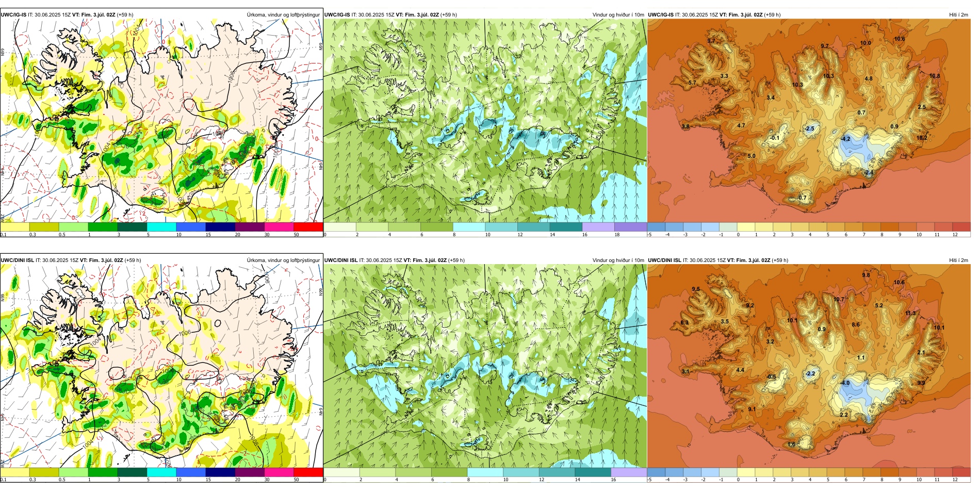
Task: Click the "UWC/DINI ISL" header of the precipitation map
Action: coord(17,260)
